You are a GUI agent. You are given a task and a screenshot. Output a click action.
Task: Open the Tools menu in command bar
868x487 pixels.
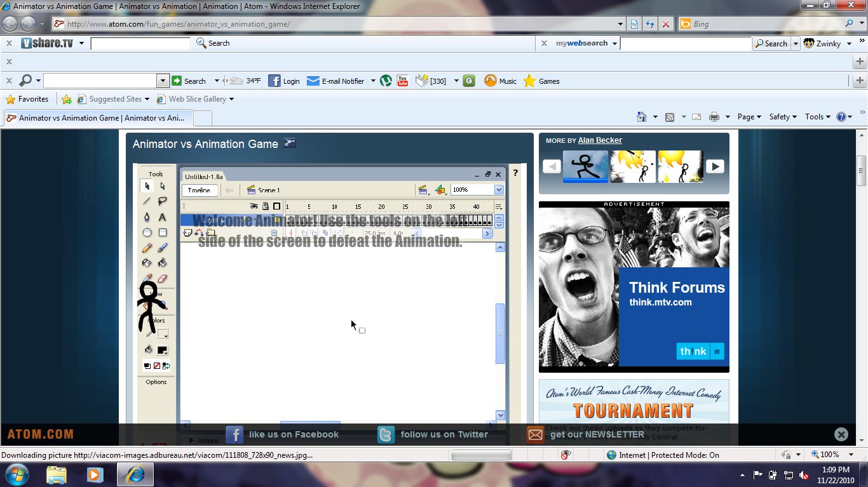(x=818, y=117)
